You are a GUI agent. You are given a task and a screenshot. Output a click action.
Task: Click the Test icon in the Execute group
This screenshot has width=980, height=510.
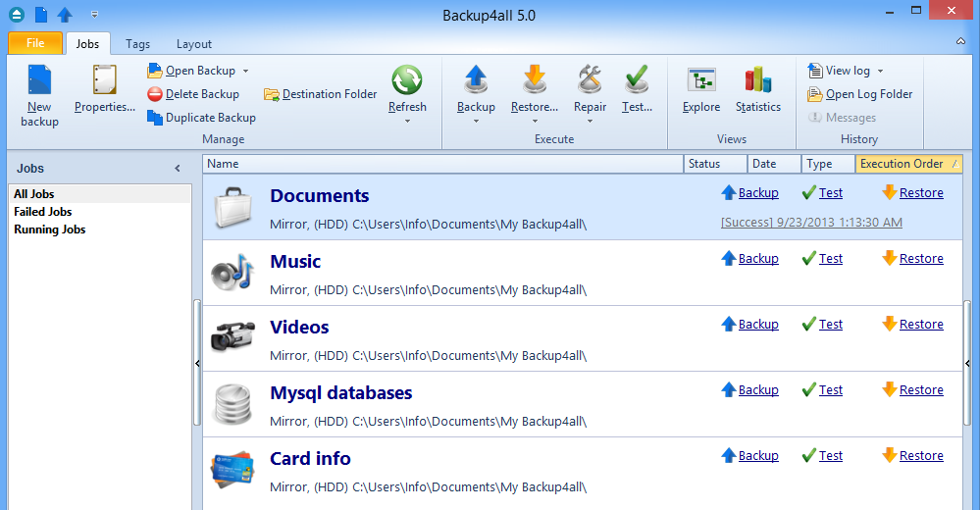click(x=637, y=80)
